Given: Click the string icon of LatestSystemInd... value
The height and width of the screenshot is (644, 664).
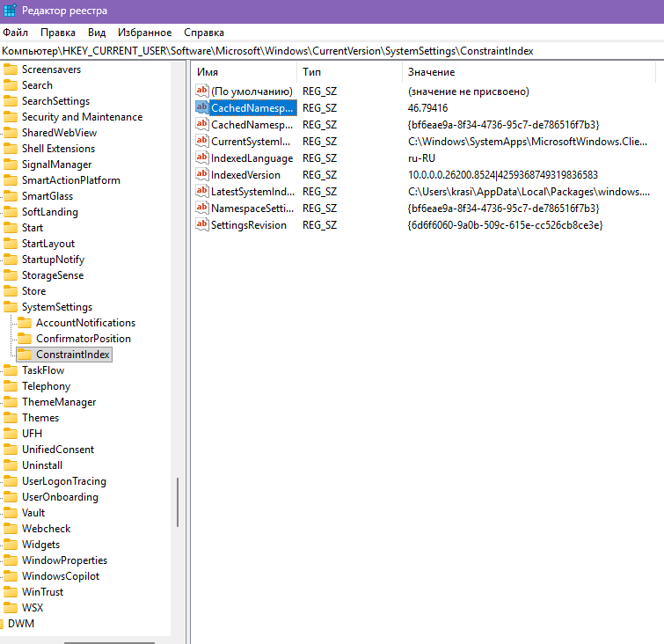Looking at the screenshot, I should tap(202, 191).
